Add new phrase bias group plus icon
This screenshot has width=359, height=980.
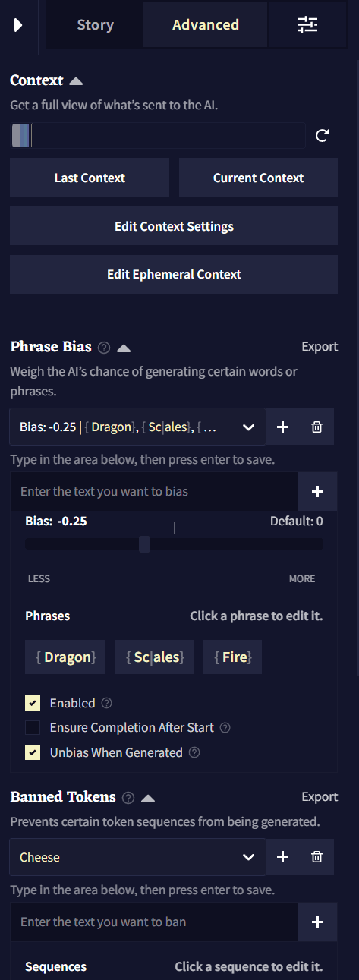(283, 427)
